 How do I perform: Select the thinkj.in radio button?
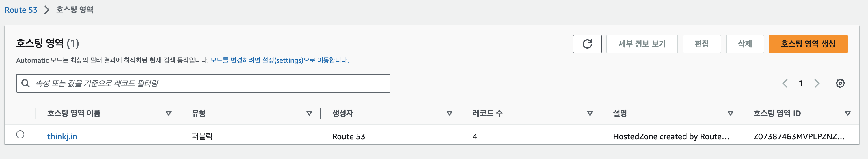click(20, 135)
